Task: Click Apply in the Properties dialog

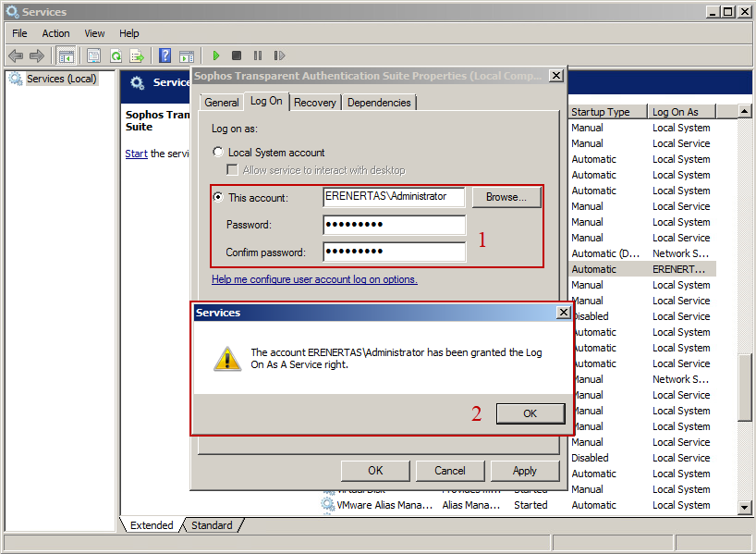Action: pyautogui.click(x=525, y=471)
